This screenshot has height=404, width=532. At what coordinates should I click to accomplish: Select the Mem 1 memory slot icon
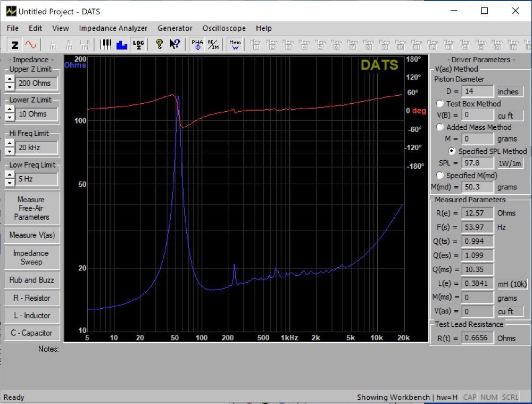click(x=256, y=45)
